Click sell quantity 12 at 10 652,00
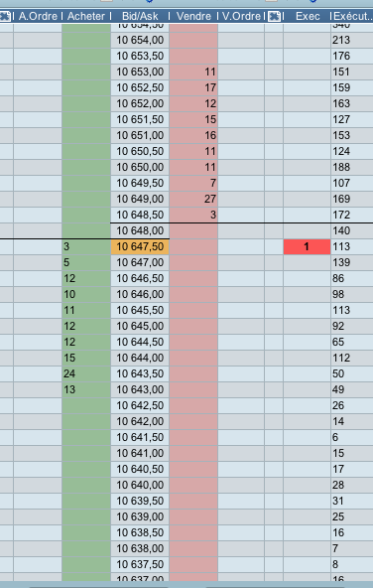 (193, 103)
